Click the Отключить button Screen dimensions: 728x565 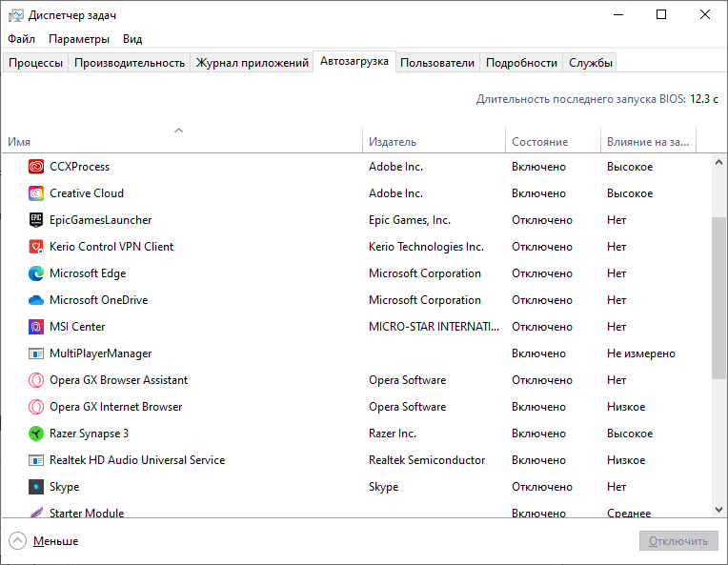(678, 541)
